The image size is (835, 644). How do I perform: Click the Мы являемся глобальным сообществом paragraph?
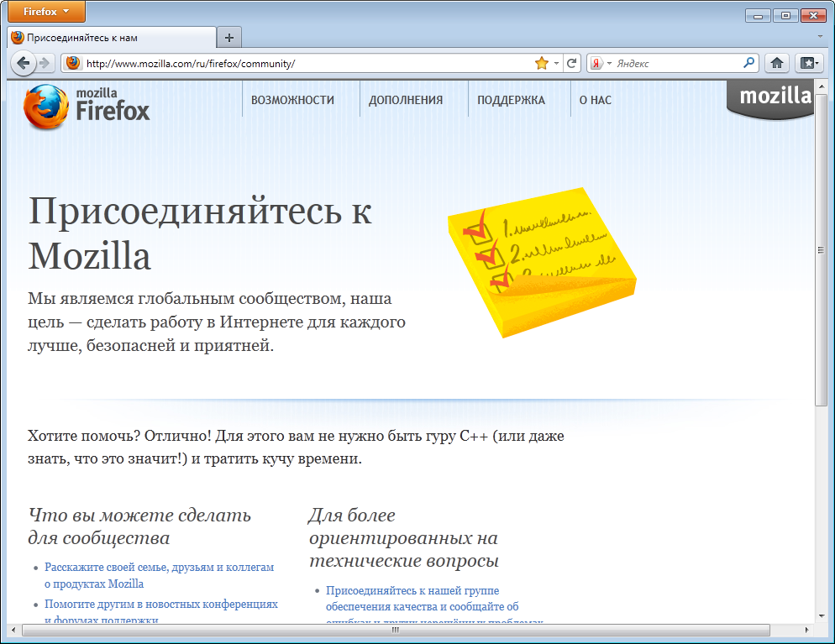coord(217,322)
